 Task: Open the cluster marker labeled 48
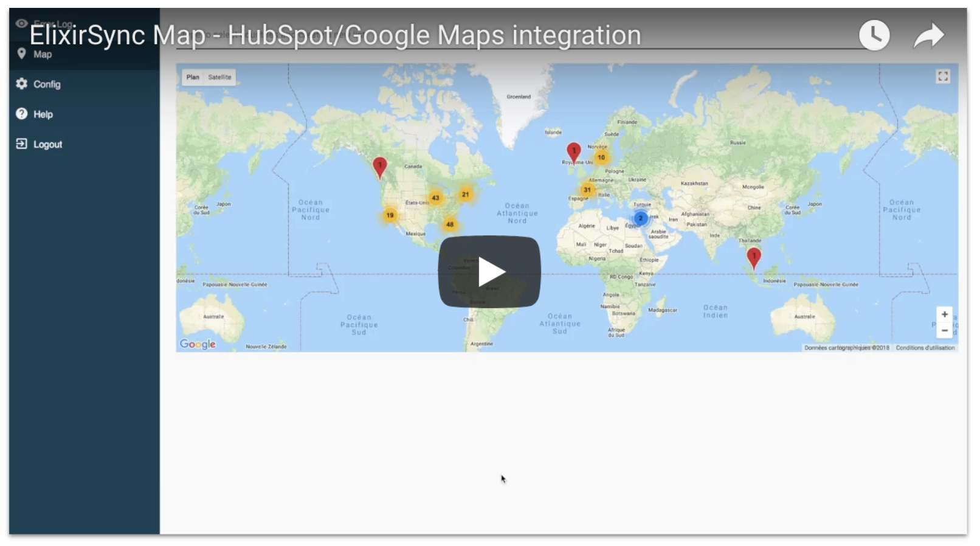450,224
